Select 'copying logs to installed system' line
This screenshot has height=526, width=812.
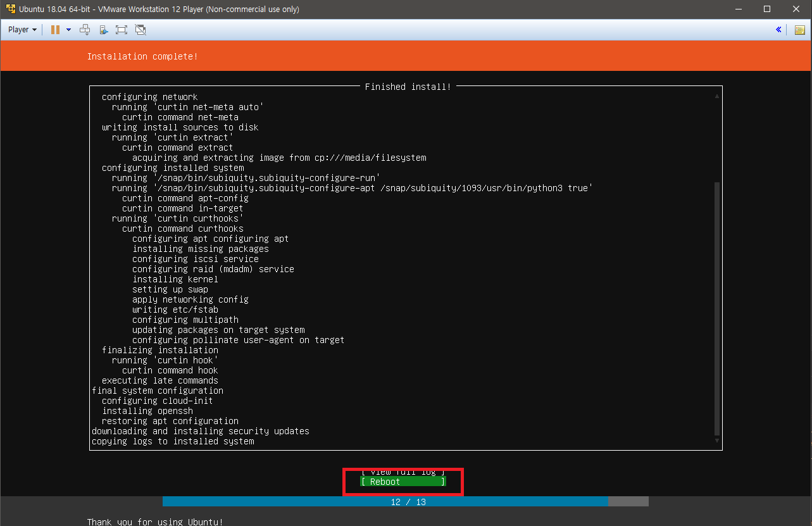click(173, 441)
